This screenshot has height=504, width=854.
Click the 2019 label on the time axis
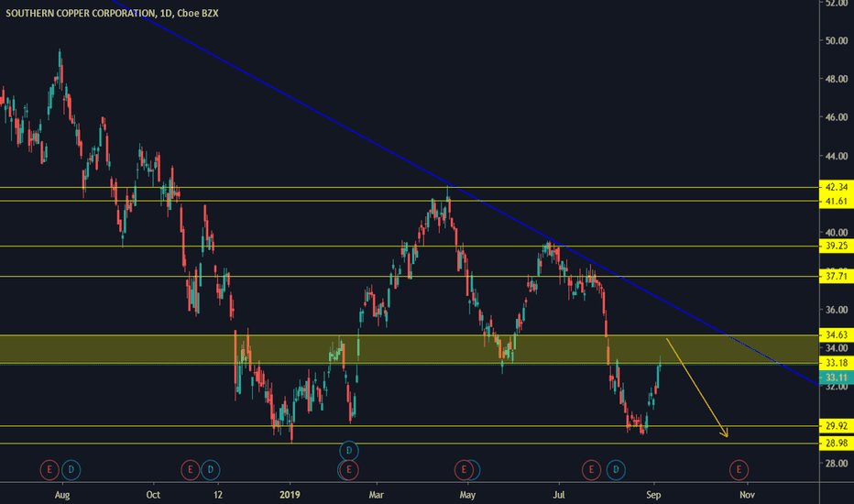290,495
